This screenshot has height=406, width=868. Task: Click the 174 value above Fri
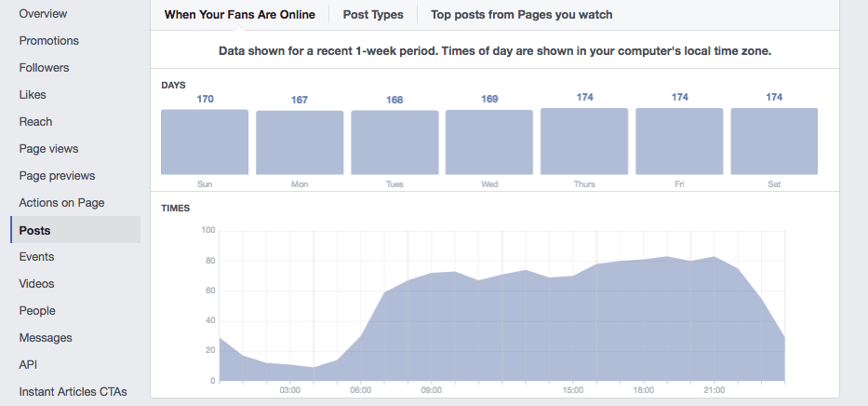(x=680, y=97)
